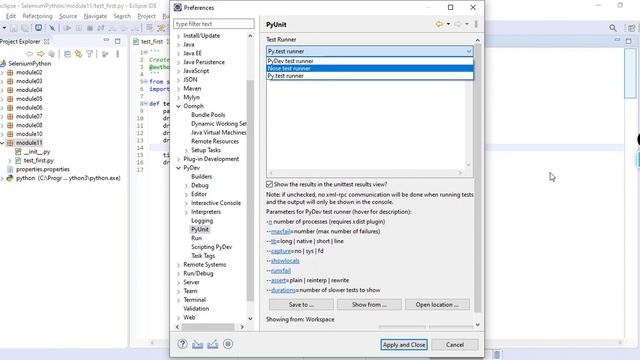Click the durations parameter link

283,290
